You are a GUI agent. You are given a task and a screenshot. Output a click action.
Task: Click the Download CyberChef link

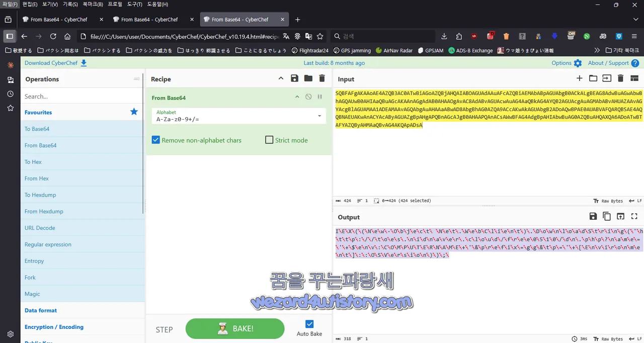pyautogui.click(x=56, y=63)
